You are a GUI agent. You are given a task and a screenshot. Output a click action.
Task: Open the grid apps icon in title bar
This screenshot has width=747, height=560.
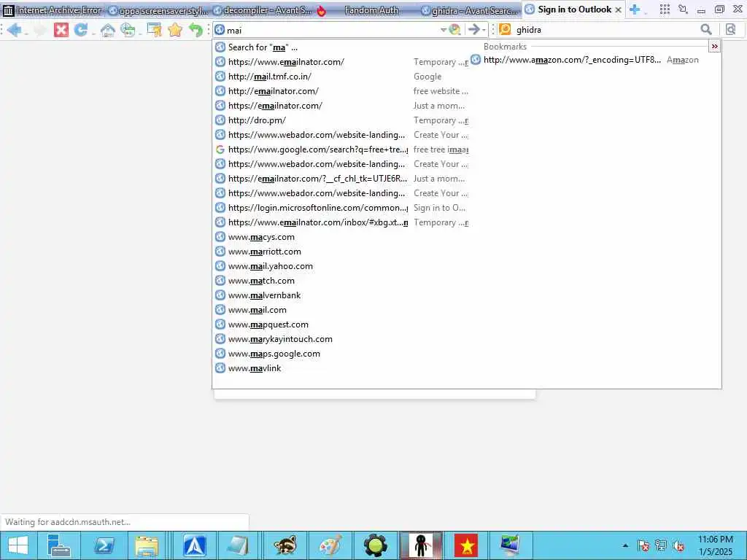point(665,9)
